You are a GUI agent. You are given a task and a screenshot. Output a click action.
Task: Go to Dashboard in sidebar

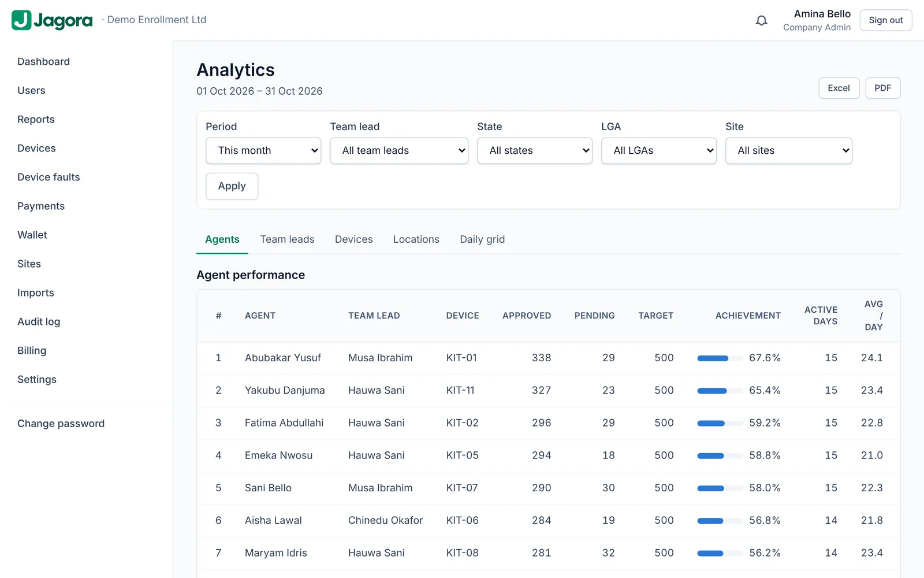[43, 62]
